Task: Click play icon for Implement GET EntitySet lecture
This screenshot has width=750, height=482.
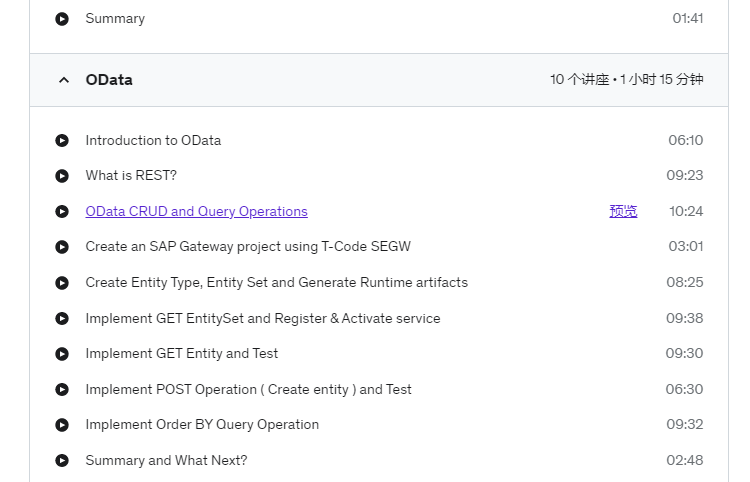Action: [x=62, y=318]
